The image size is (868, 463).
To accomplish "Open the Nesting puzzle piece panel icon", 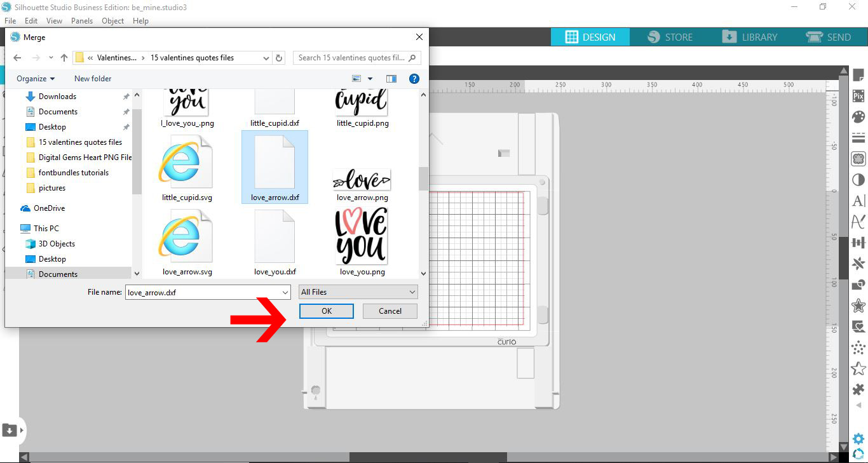I will pos(858,389).
